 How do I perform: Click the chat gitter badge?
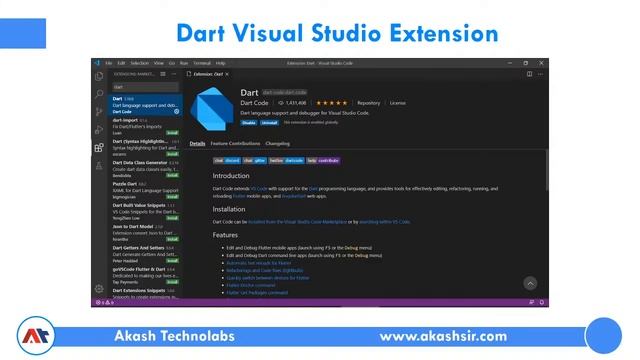254,160
